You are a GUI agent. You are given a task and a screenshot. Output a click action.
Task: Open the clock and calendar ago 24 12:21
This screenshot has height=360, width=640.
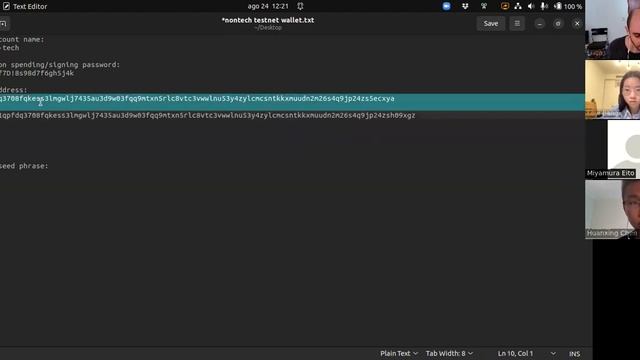coord(268,6)
